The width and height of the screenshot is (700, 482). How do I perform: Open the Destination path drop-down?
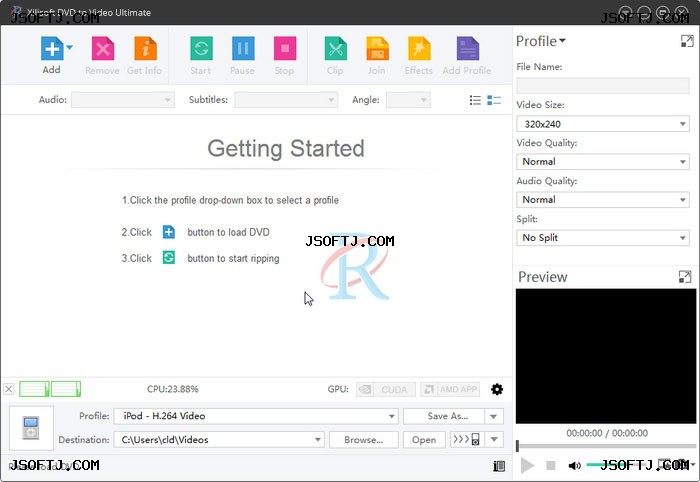219,440
